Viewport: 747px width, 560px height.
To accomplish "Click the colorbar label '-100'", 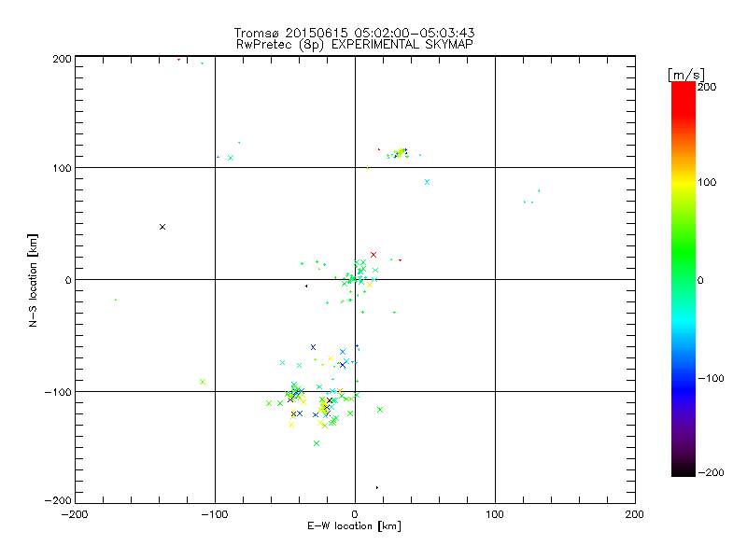I will click(711, 378).
